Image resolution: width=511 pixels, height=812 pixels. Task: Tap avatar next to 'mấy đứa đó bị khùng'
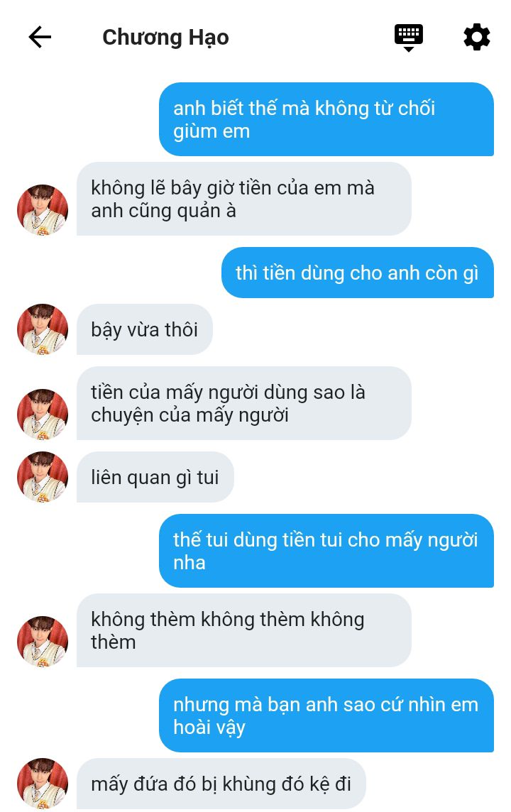click(43, 784)
